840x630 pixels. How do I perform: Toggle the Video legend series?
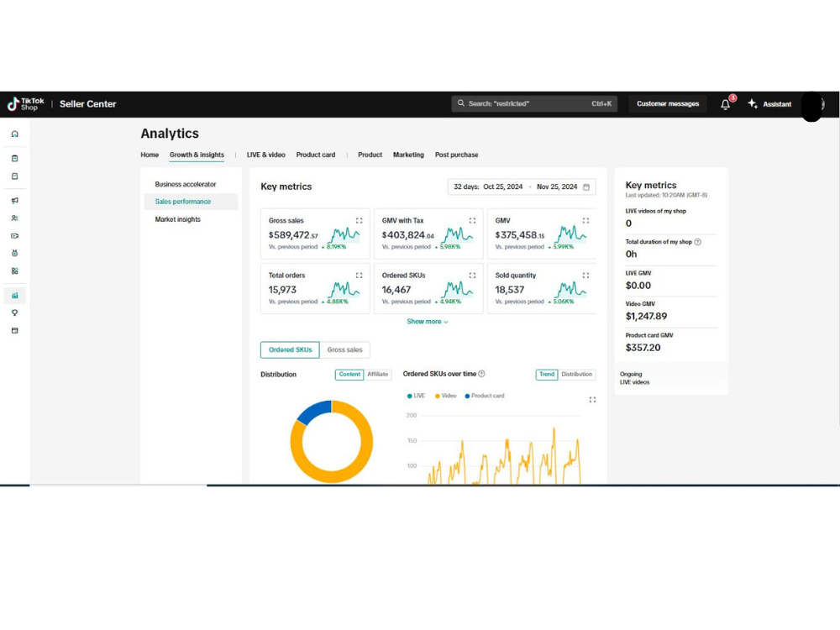pyautogui.click(x=446, y=396)
